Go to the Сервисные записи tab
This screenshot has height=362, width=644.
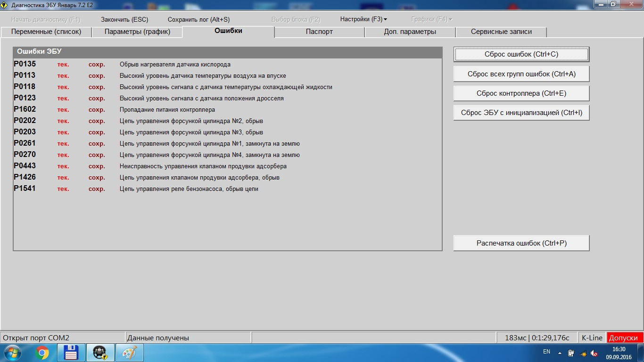(x=501, y=32)
